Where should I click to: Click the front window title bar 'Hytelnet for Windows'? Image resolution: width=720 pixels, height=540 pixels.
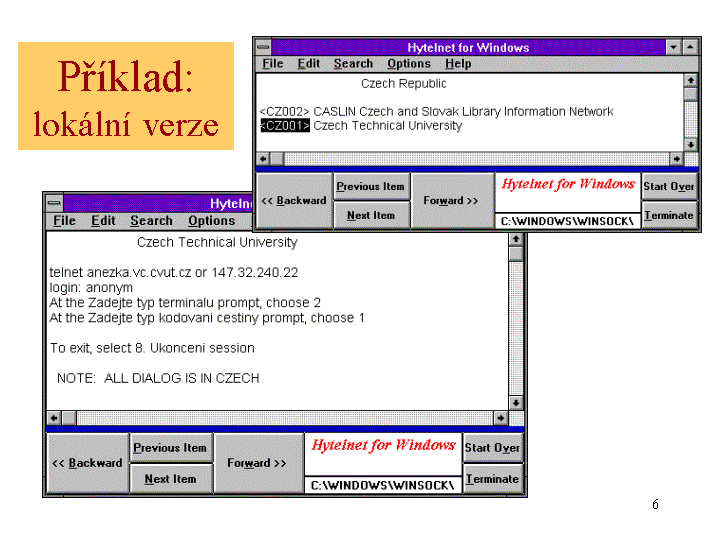point(468,47)
